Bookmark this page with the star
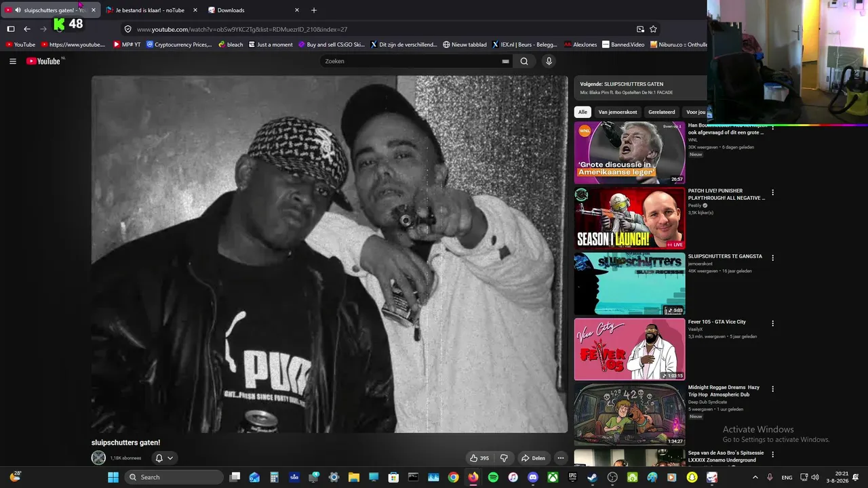Viewport: 868px width, 488px height. (x=653, y=29)
